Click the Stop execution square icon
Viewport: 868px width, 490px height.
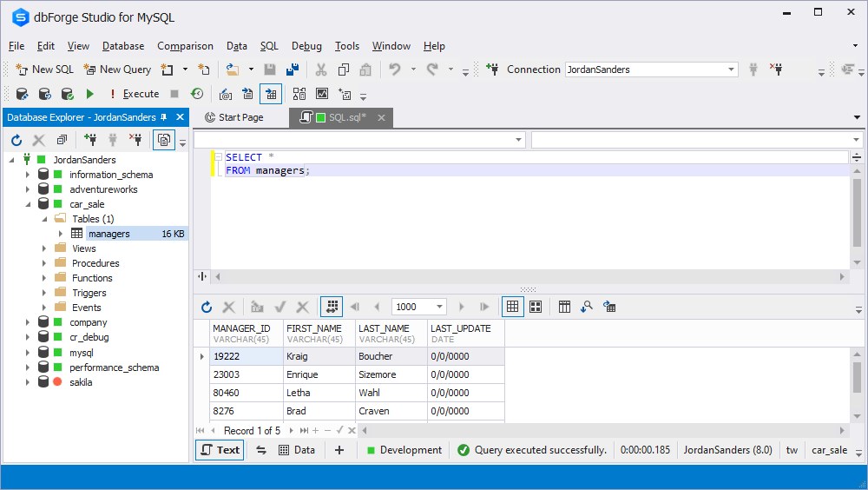(x=174, y=94)
